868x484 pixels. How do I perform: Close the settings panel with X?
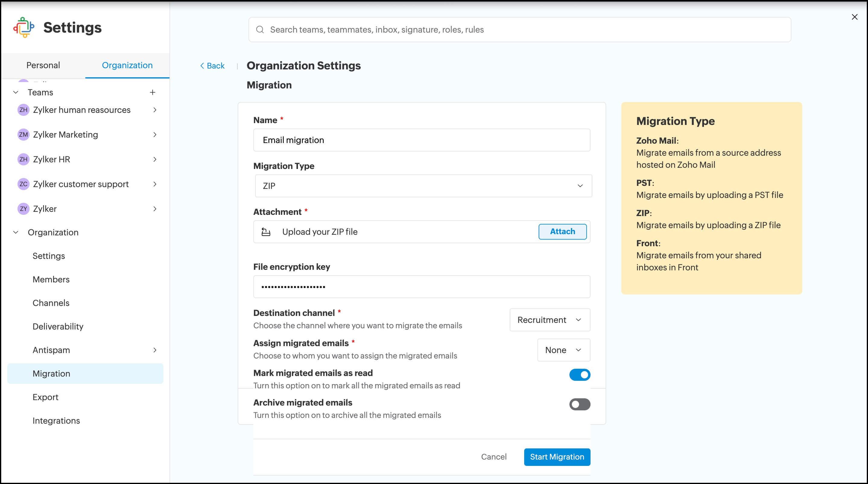854,17
